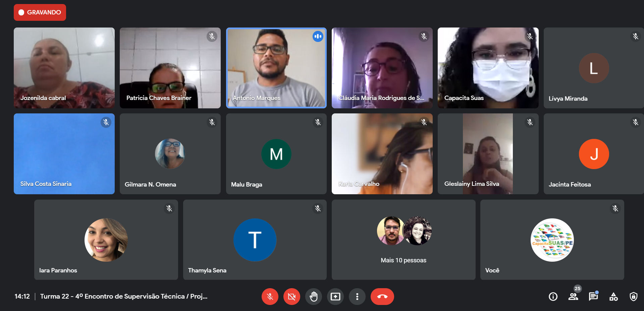The image size is (644, 311).
Task: Raise hand using the hand icon
Action: [314, 297]
